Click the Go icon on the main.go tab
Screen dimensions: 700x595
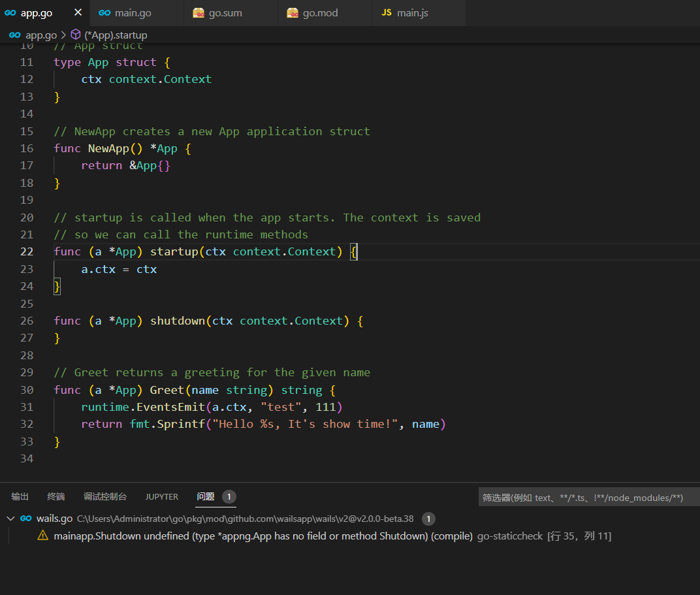(104, 12)
